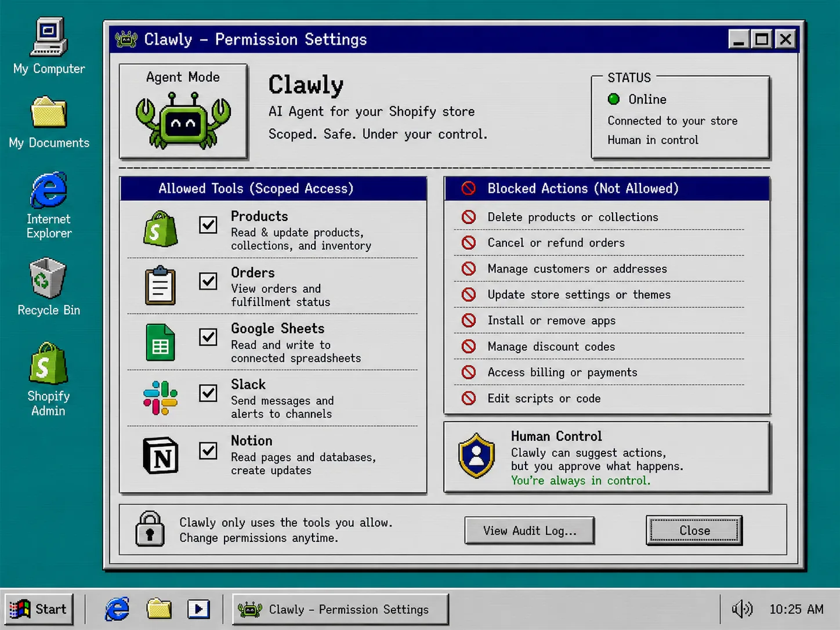This screenshot has height=630, width=840.
Task: Toggle the Slack permission checkbox
Action: (x=208, y=393)
